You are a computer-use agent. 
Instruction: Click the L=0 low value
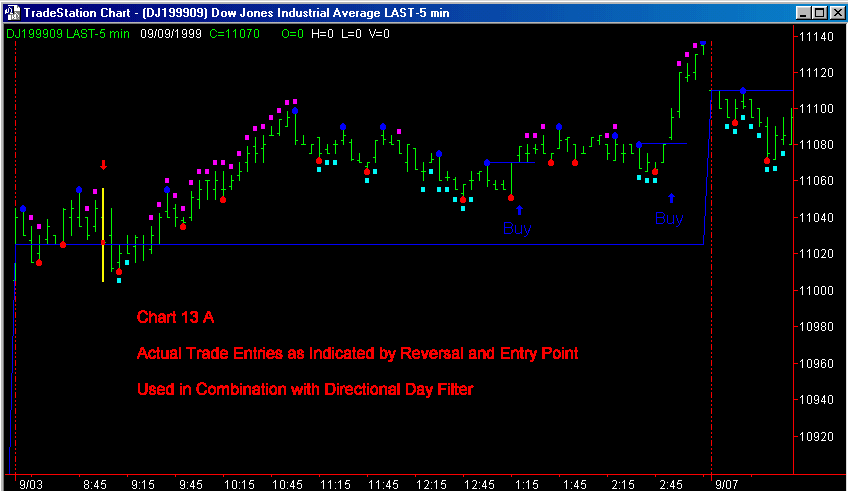(x=351, y=34)
